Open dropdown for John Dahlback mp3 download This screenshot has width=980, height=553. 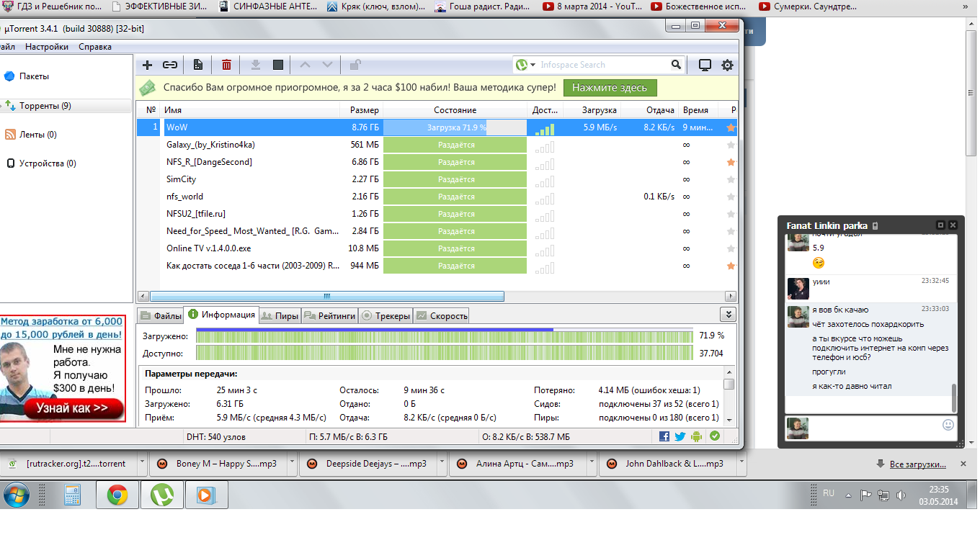[x=741, y=464]
